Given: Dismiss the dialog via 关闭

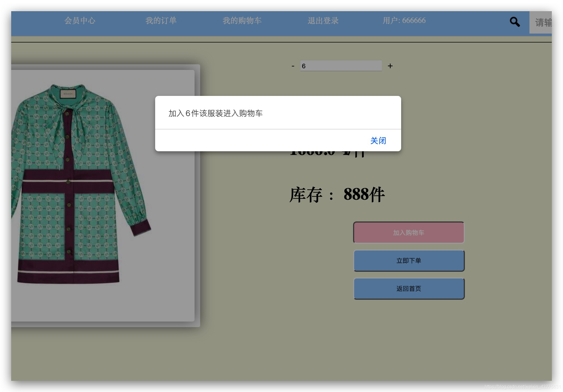Looking at the screenshot, I should click(x=378, y=141).
